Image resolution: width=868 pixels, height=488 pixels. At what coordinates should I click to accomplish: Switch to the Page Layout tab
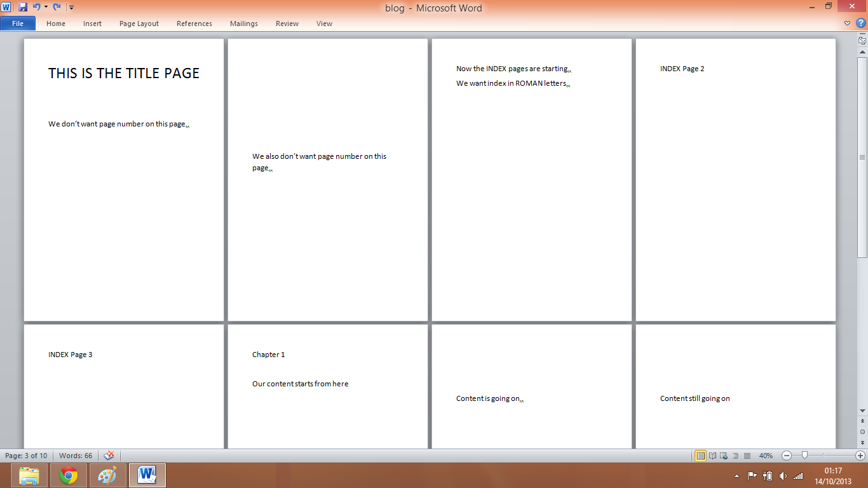click(x=139, y=24)
